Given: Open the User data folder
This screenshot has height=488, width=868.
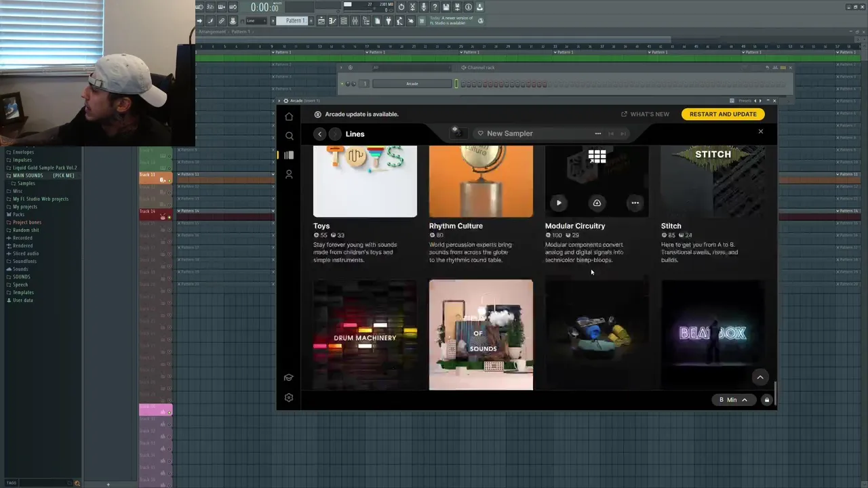Looking at the screenshot, I should click(x=22, y=300).
